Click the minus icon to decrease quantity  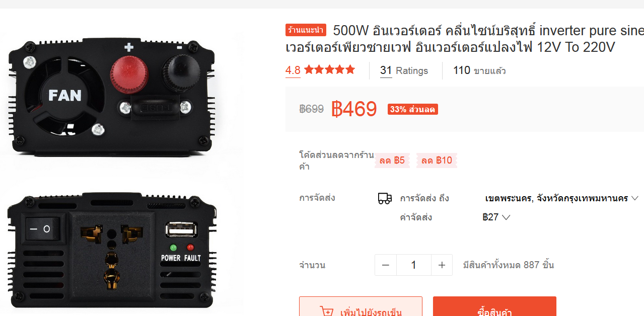coord(386,265)
